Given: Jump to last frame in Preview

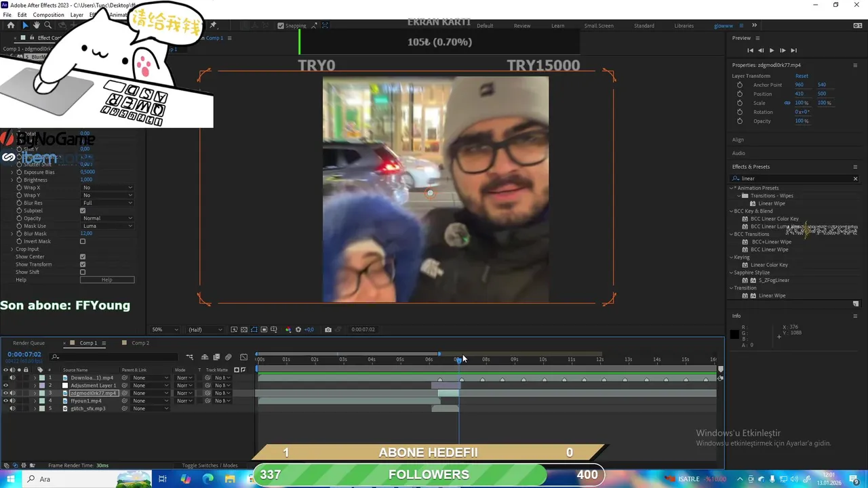Looking at the screenshot, I should (793, 50).
